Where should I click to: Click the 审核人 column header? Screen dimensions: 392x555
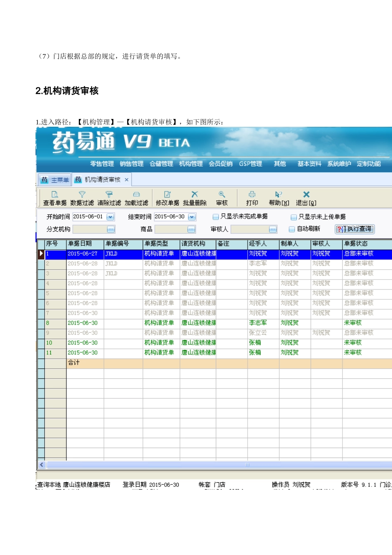[326, 244]
